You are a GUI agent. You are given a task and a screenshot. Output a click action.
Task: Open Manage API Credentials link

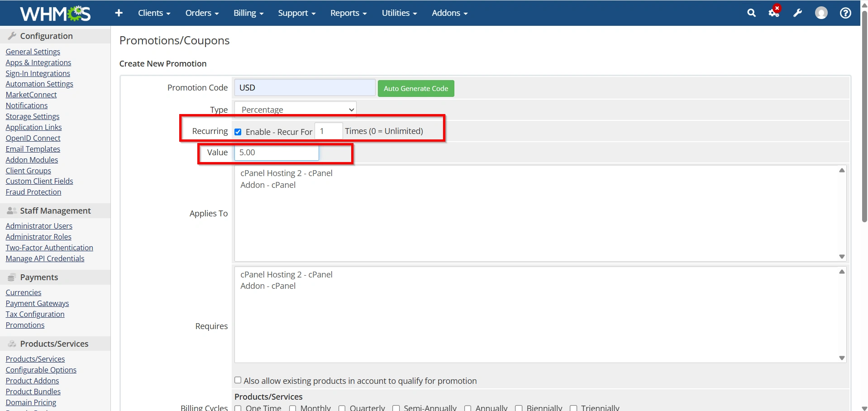click(x=45, y=258)
